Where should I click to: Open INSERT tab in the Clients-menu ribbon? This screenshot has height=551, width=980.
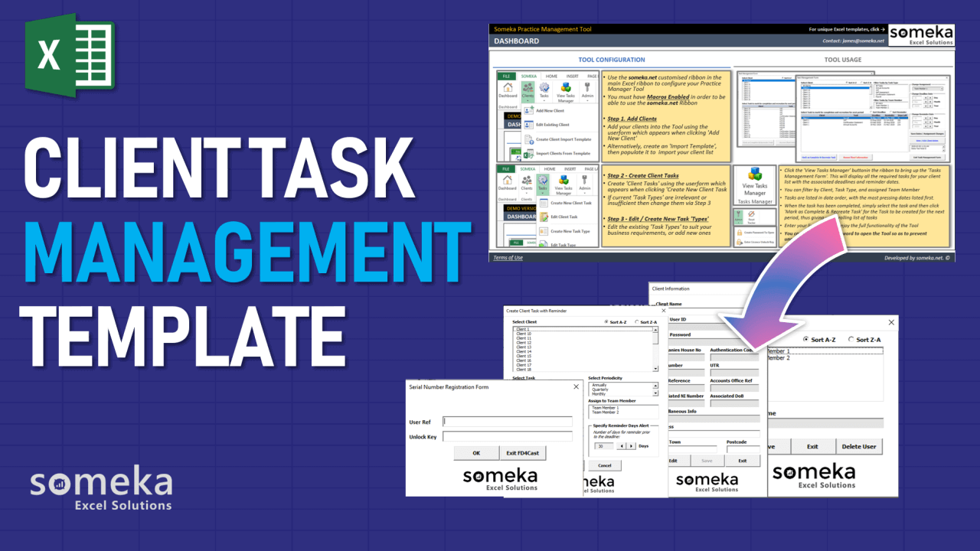click(x=572, y=76)
